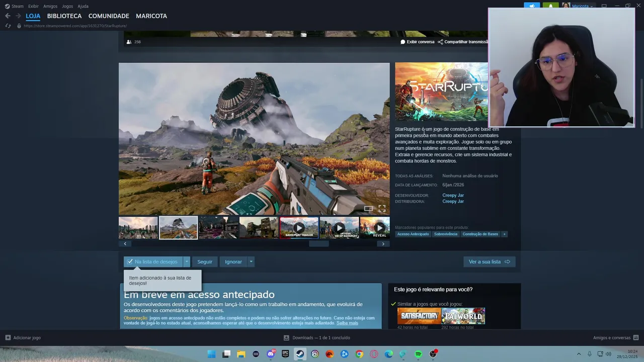The image size is (644, 362).
Task: Switch to the COMUNIDADE tab
Action: coord(109,16)
